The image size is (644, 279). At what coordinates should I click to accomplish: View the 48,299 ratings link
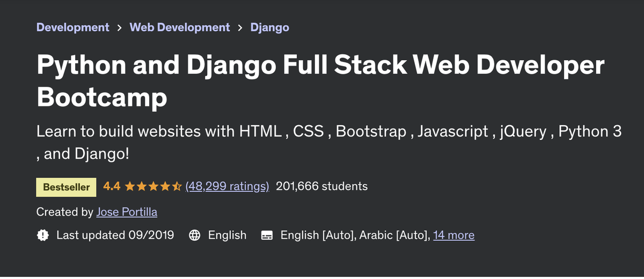227,187
